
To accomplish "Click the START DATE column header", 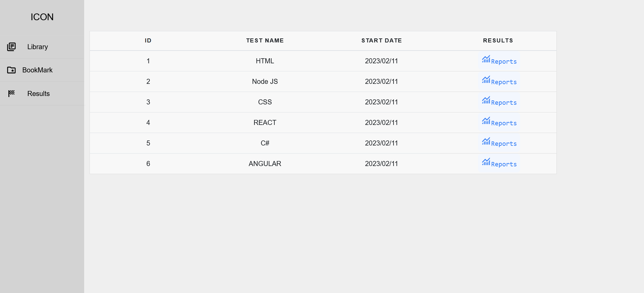I will coord(381,40).
